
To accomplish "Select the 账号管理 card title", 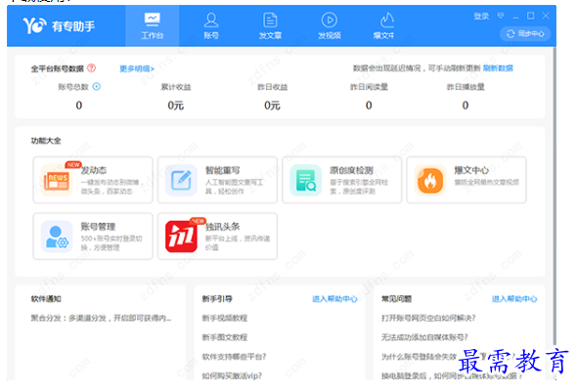I will click(x=98, y=227).
